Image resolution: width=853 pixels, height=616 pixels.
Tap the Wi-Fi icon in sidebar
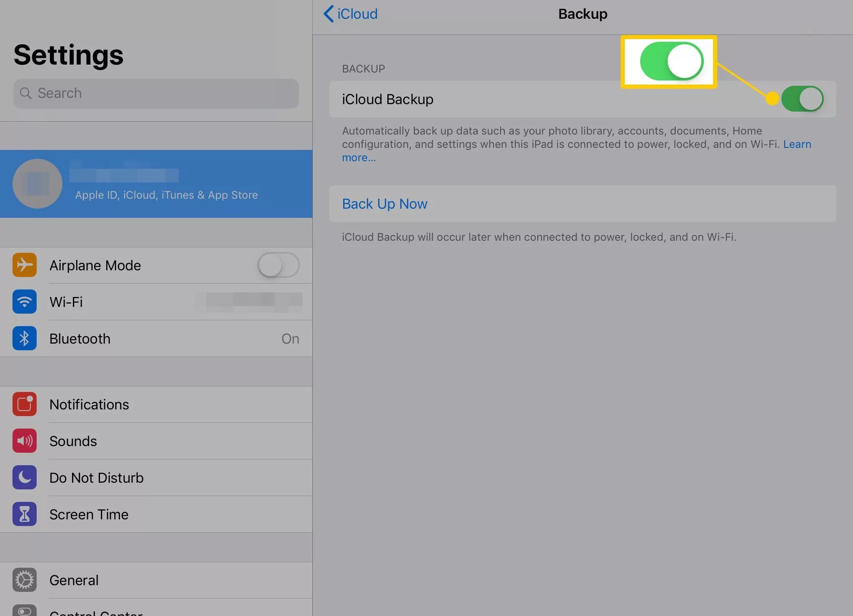25,302
